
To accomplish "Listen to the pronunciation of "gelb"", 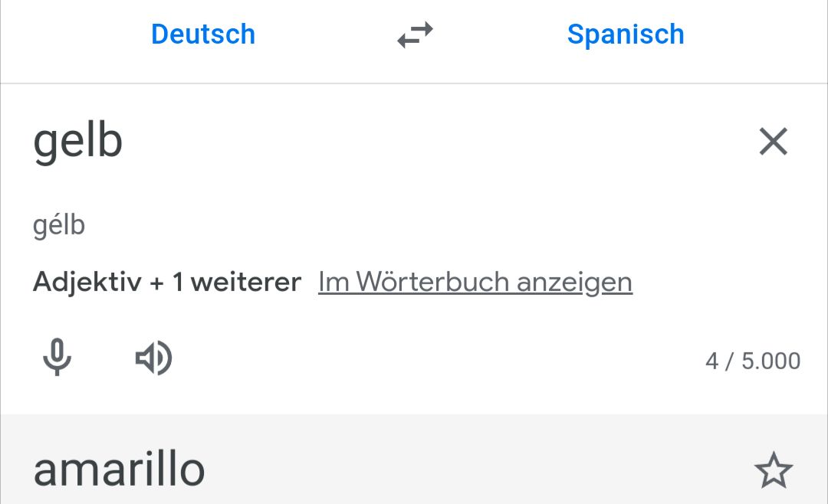I will pos(153,358).
